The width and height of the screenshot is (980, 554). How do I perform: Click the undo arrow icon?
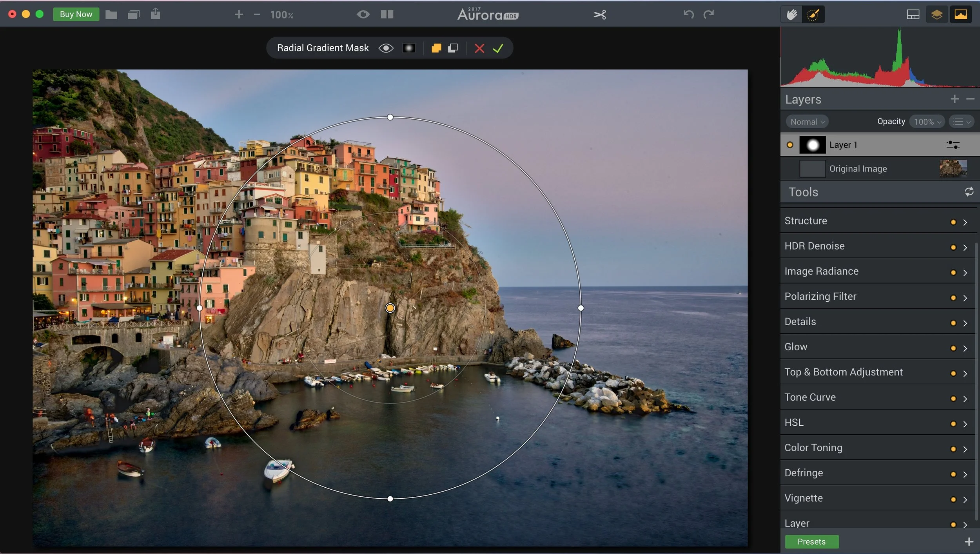click(688, 15)
